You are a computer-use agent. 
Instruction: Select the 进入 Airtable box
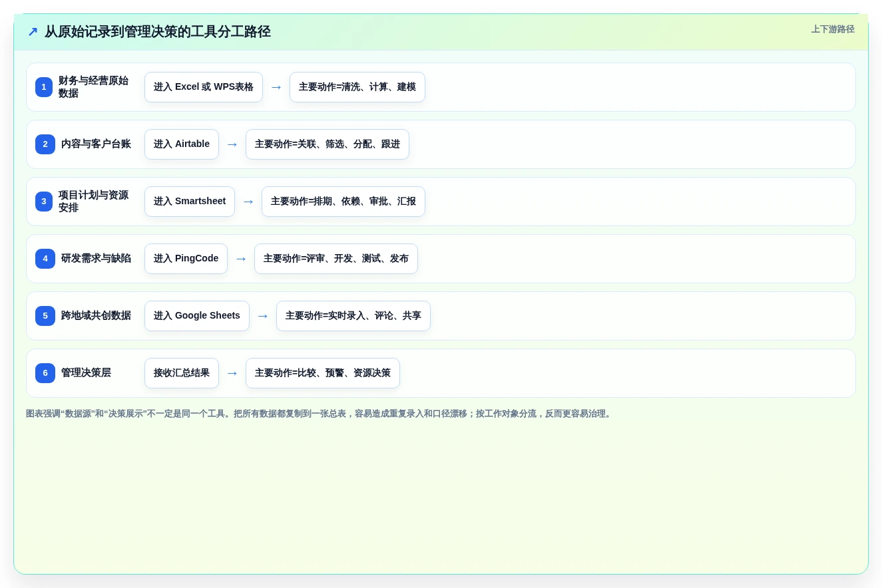tap(182, 144)
